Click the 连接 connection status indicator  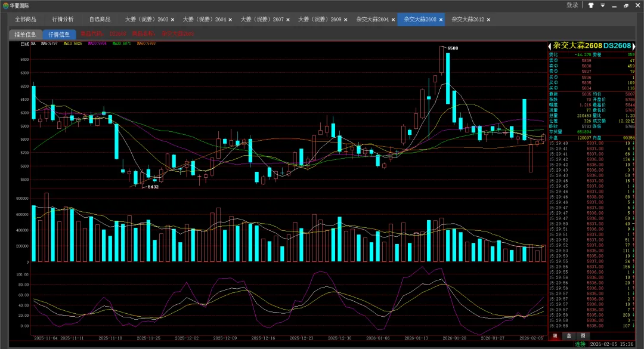tap(580, 344)
